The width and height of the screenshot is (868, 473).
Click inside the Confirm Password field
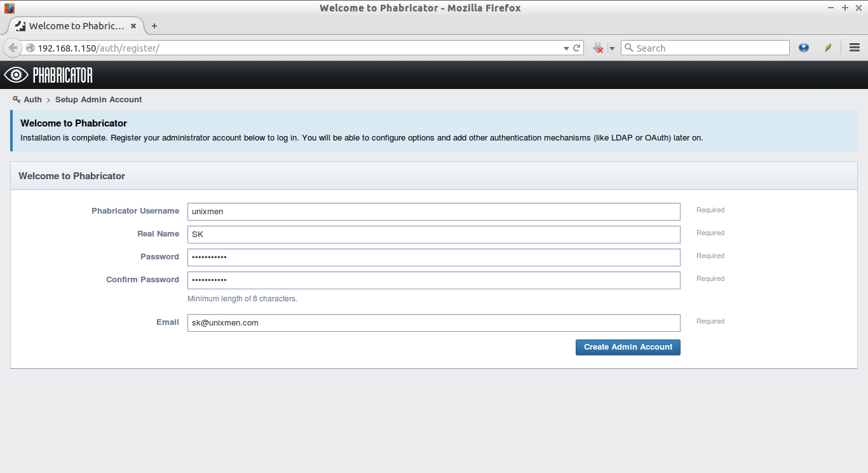[x=434, y=280]
